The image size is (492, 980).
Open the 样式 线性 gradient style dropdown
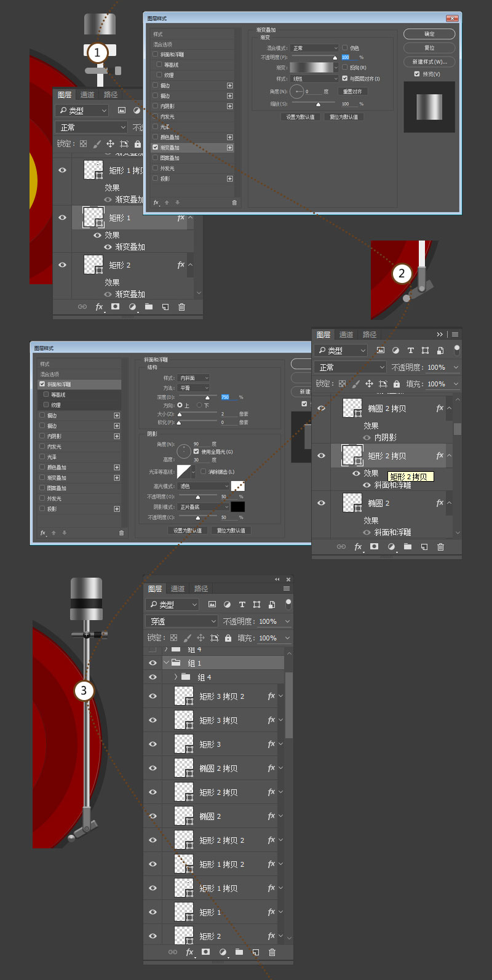tap(314, 79)
